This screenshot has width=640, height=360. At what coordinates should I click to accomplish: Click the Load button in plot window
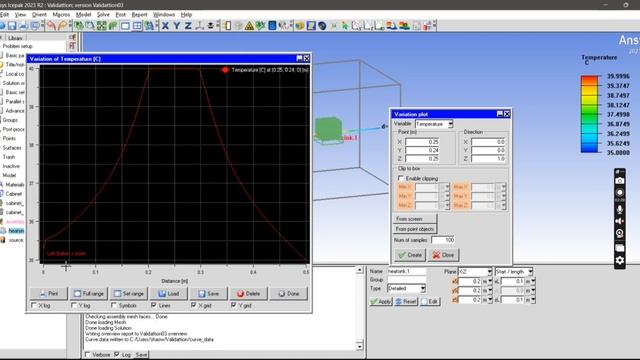[x=169, y=293]
